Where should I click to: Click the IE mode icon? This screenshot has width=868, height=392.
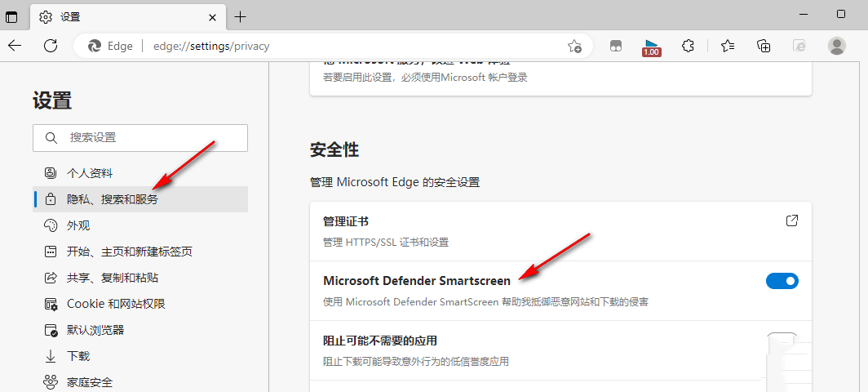(799, 46)
